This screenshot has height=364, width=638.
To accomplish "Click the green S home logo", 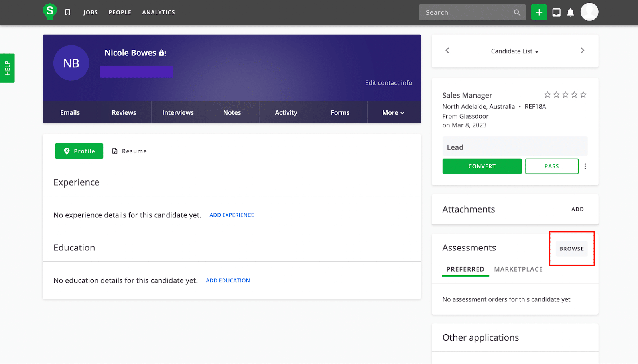I will coord(49,12).
